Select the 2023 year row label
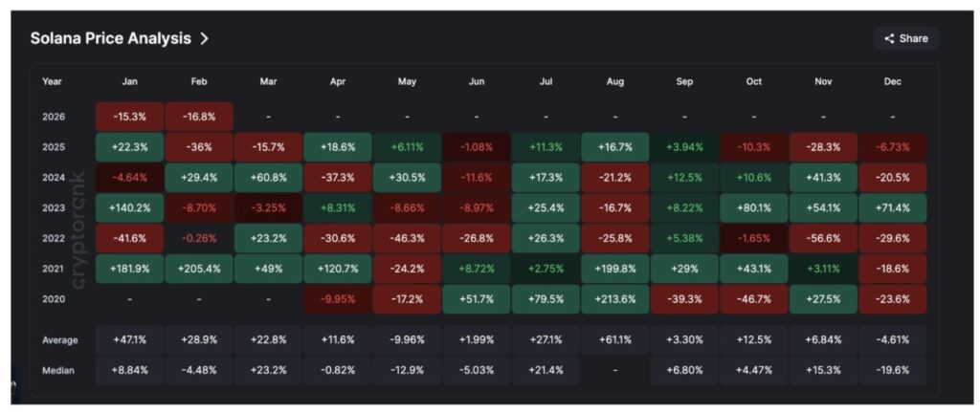Image resolution: width=980 pixels, height=413 pixels. (54, 207)
